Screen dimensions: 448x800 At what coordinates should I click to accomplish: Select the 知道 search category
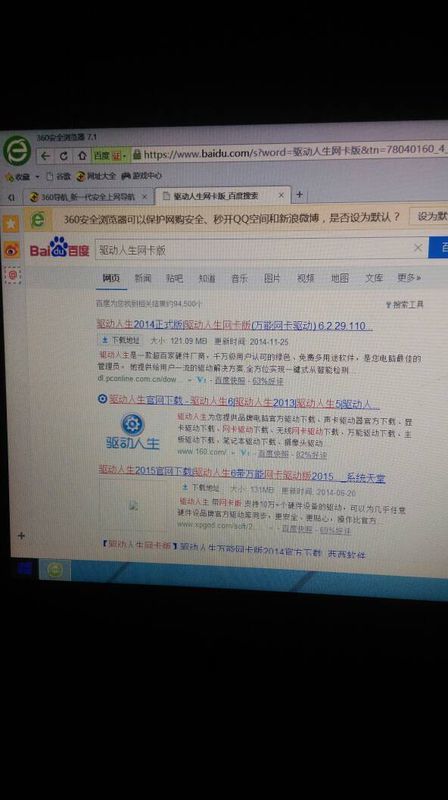point(207,278)
